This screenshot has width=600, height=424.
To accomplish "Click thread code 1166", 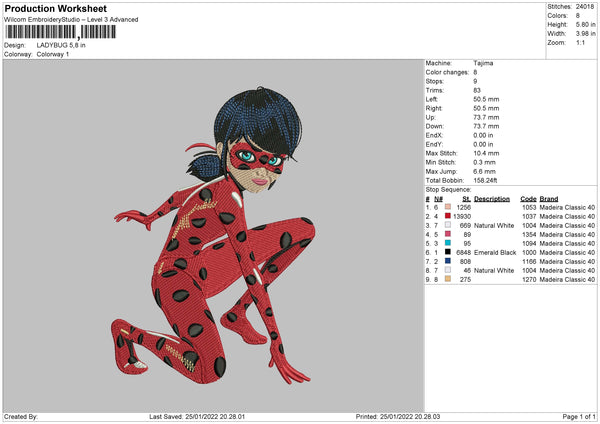I will 529,262.
